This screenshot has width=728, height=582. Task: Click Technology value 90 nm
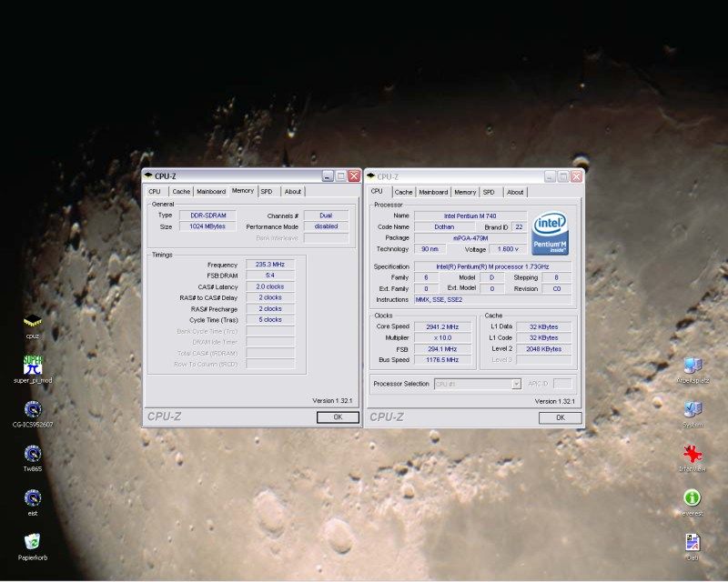pyautogui.click(x=430, y=249)
